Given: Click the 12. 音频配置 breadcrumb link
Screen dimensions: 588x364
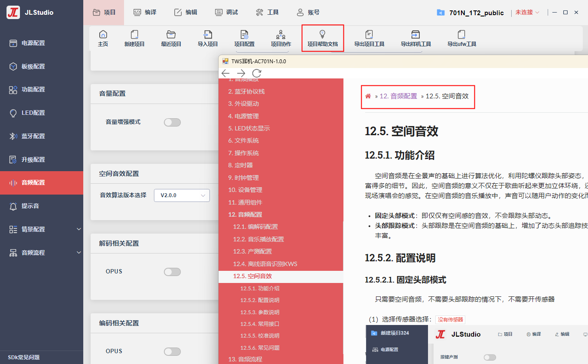Looking at the screenshot, I should point(399,96).
